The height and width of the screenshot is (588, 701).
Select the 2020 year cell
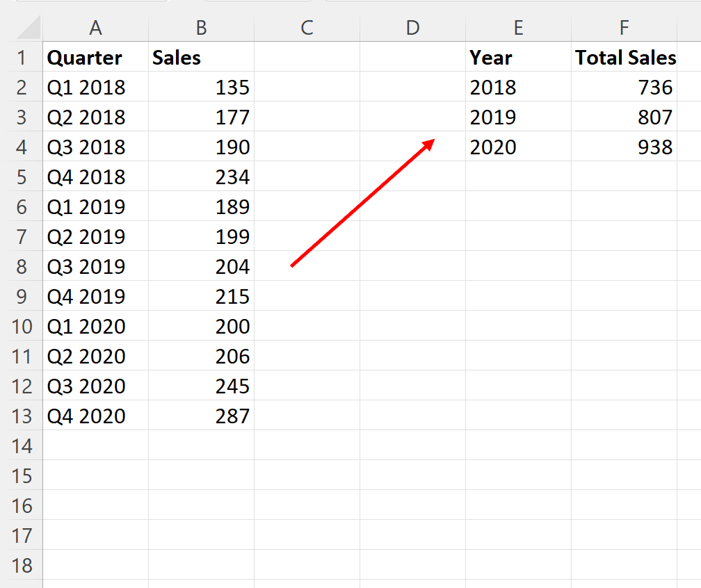pyautogui.click(x=518, y=147)
